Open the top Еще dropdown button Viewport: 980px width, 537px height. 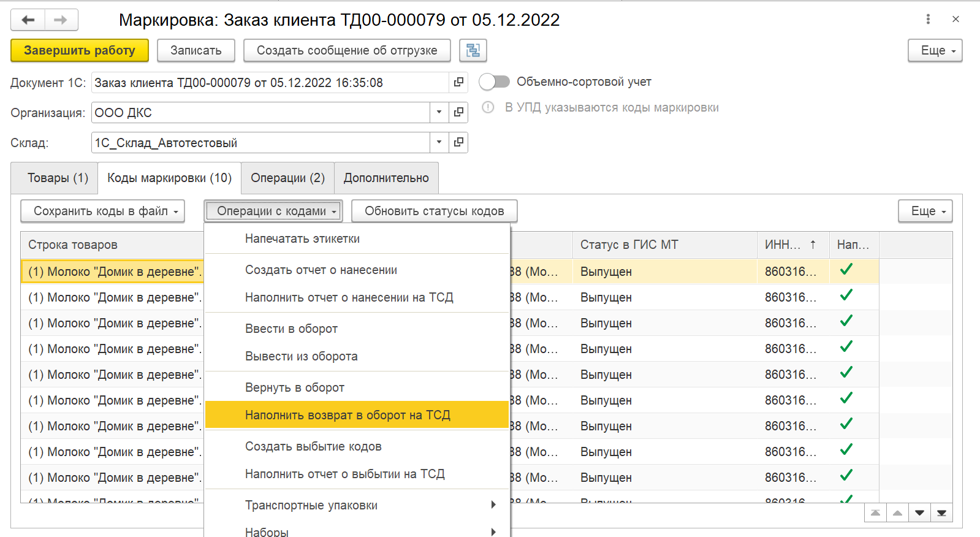[x=935, y=50]
